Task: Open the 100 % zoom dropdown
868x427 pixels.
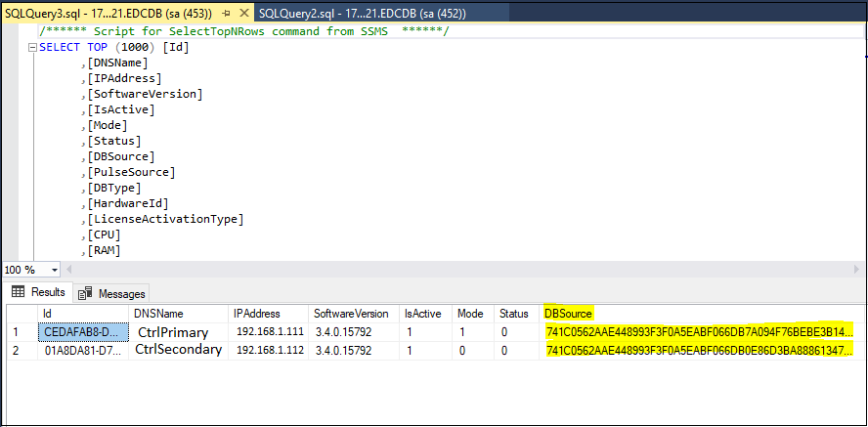Action: pos(53,270)
